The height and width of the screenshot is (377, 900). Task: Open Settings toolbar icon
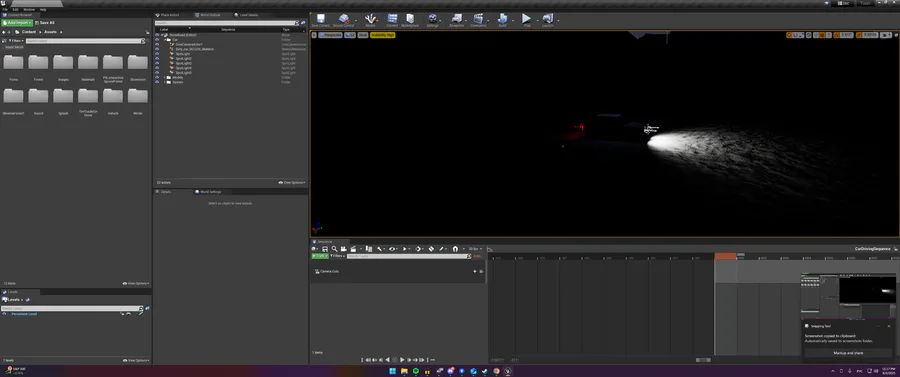[x=432, y=20]
